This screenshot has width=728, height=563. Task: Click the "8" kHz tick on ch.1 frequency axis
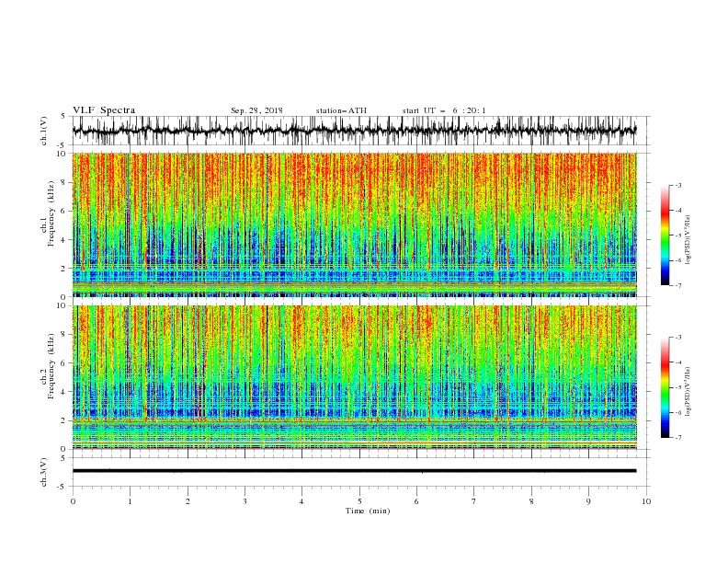(x=63, y=182)
